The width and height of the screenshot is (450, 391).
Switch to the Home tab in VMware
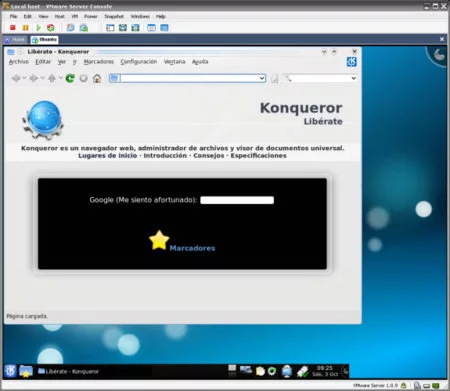coord(15,40)
